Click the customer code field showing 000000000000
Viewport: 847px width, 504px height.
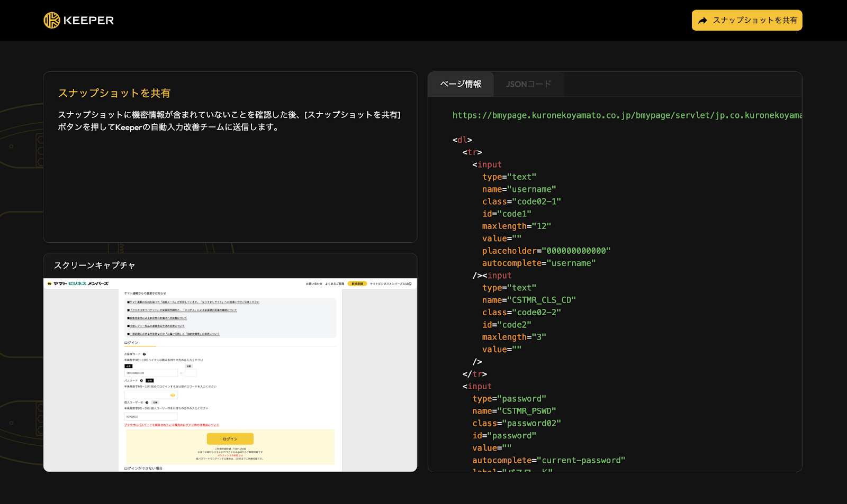[150, 373]
